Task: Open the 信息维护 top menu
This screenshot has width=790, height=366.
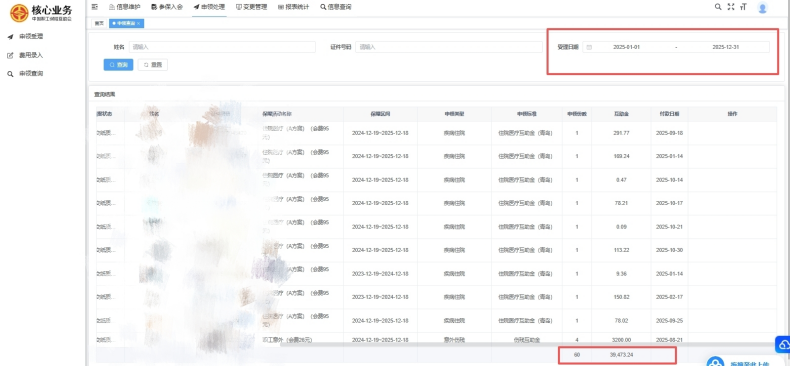Action: (125, 7)
